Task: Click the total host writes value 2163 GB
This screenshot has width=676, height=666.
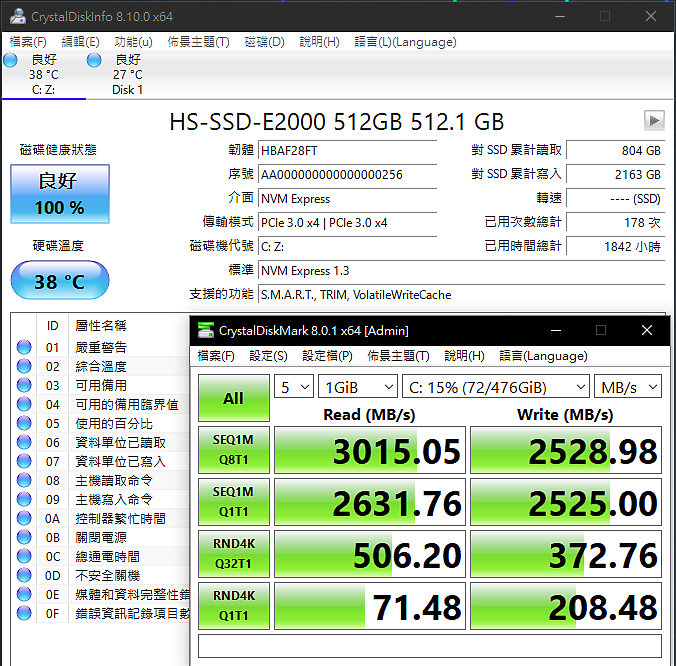Action: (615, 175)
